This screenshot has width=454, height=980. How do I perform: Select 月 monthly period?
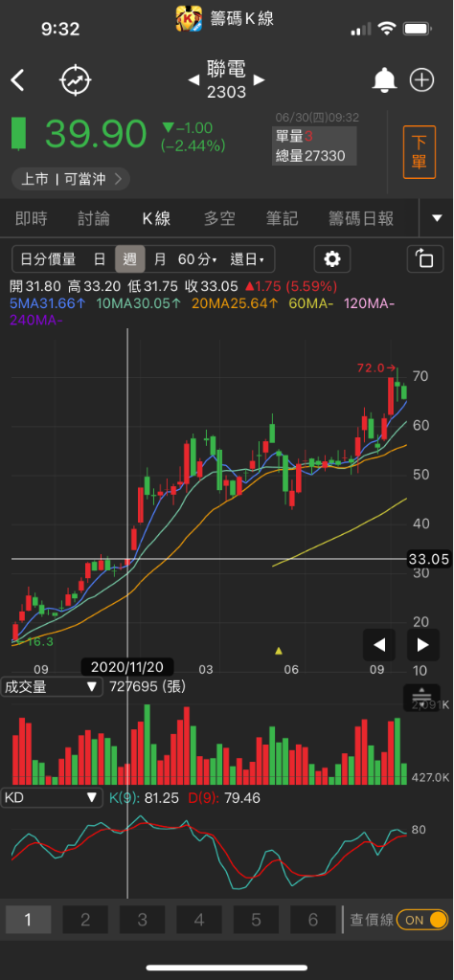click(x=160, y=258)
